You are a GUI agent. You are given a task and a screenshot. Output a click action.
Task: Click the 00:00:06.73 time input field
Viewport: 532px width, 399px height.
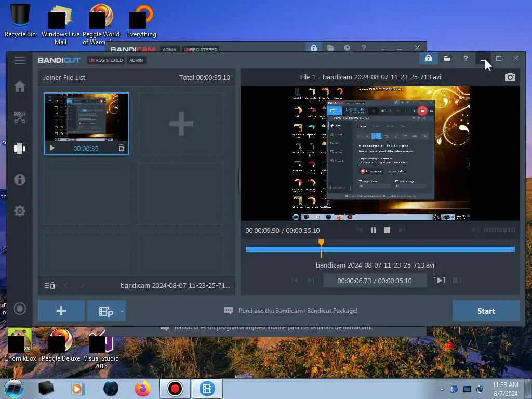click(375, 281)
